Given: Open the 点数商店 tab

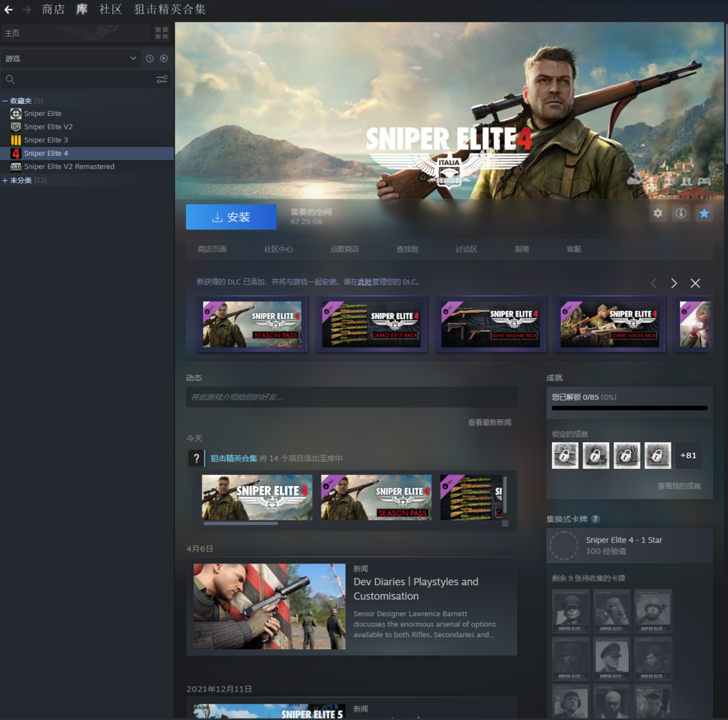Looking at the screenshot, I should pyautogui.click(x=344, y=249).
